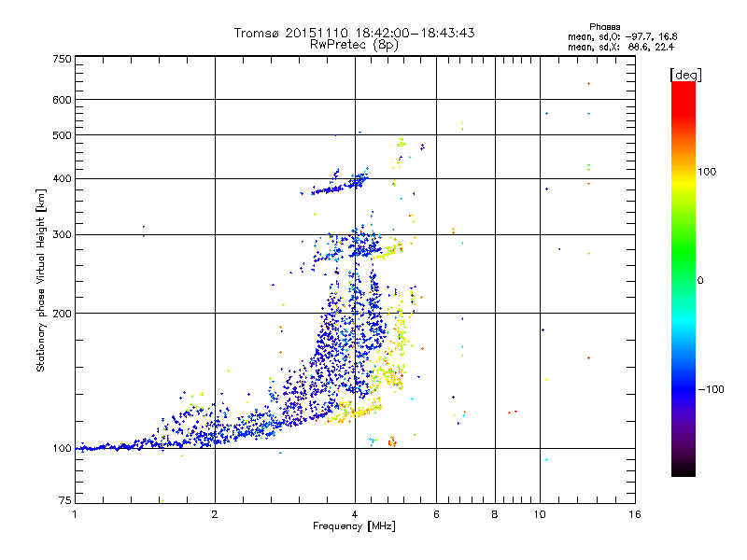Click the 'mean, sd,X: 88.6, 22.4' line
This screenshot has width=747, height=560.
(x=621, y=47)
